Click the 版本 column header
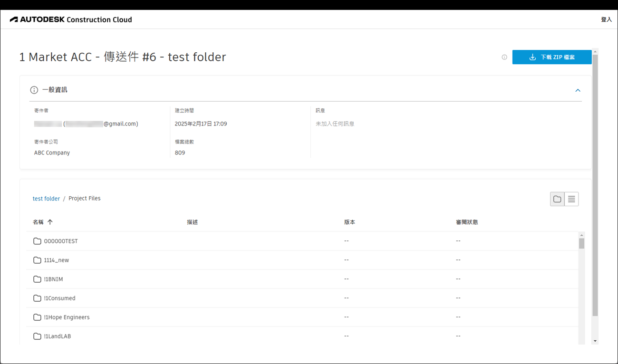Image resolution: width=618 pixels, height=364 pixels. [349, 222]
